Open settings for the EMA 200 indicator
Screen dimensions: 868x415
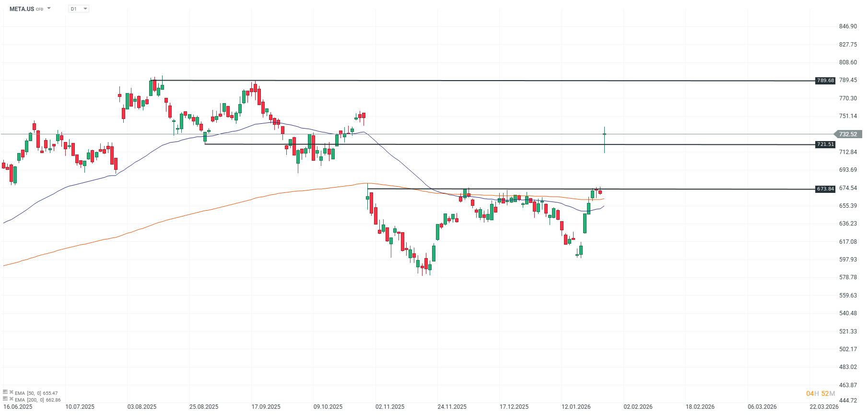5,399
